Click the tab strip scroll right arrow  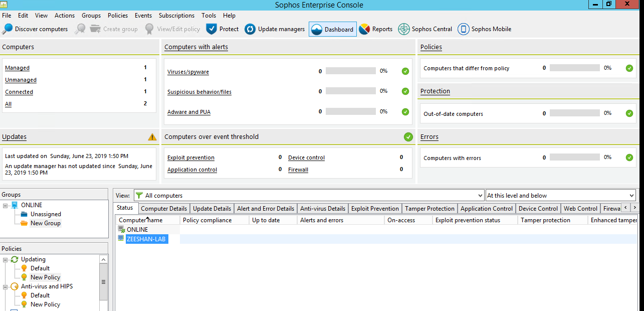coord(634,208)
